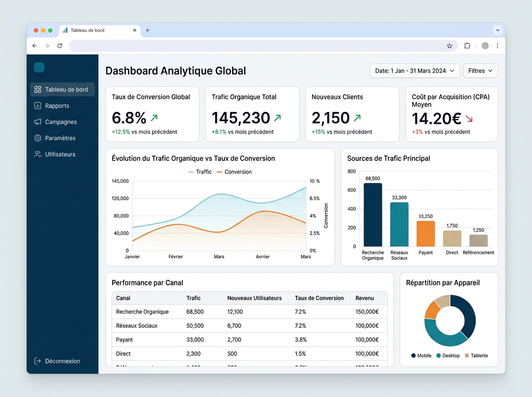
Task: Open a new tab with plus icon
Action: [x=148, y=30]
